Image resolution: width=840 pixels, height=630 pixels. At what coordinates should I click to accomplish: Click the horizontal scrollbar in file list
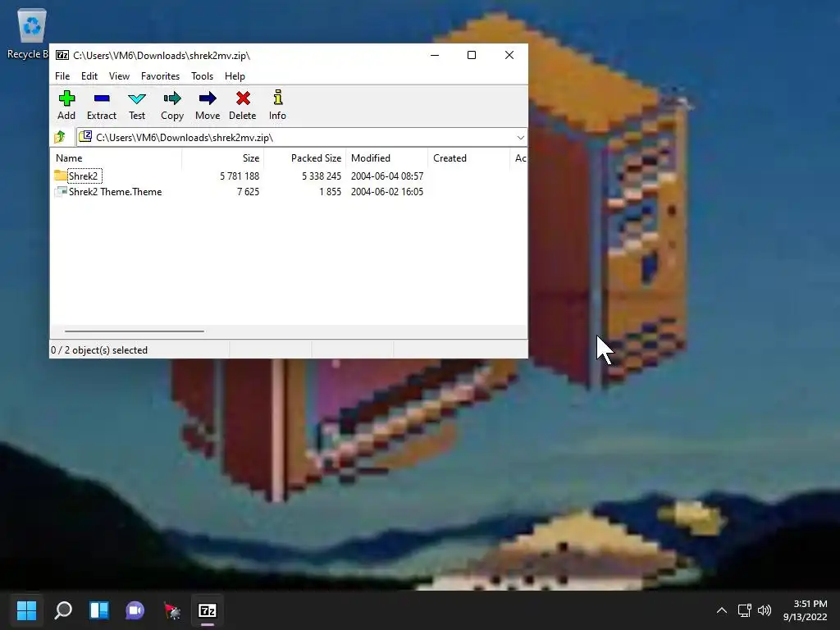pyautogui.click(x=134, y=331)
